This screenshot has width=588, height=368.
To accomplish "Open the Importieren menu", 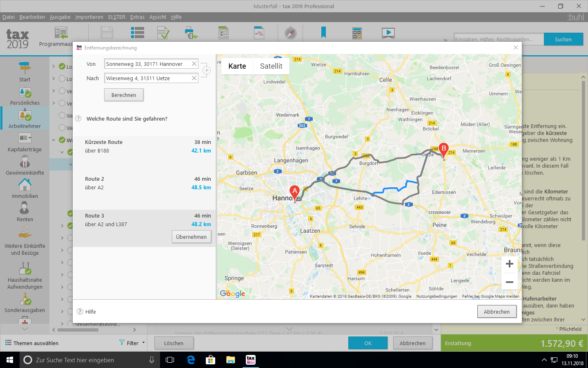I will coord(89,17).
